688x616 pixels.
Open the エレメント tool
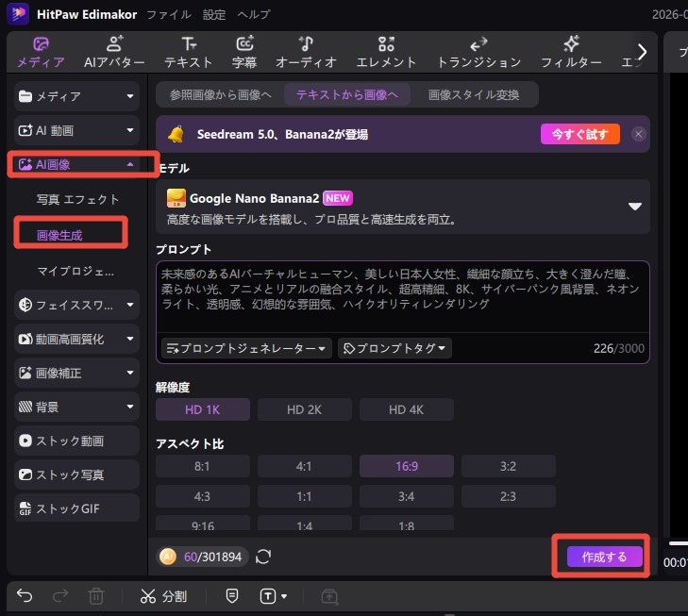click(386, 53)
